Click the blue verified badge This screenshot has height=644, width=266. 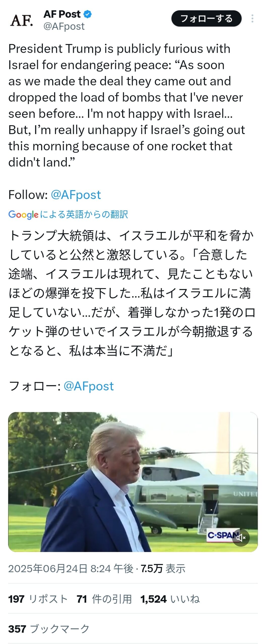(87, 14)
